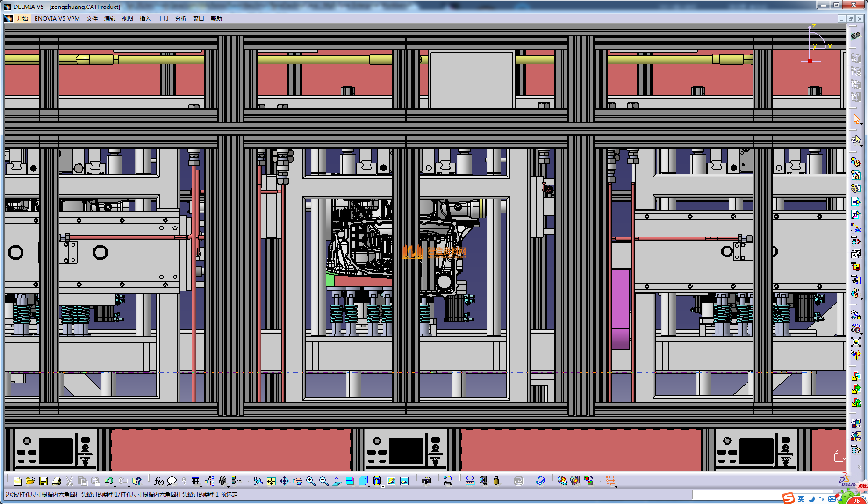The height and width of the screenshot is (504, 868).
Task: Expand the view mode cylinder dropdown arrow
Action: [383, 486]
